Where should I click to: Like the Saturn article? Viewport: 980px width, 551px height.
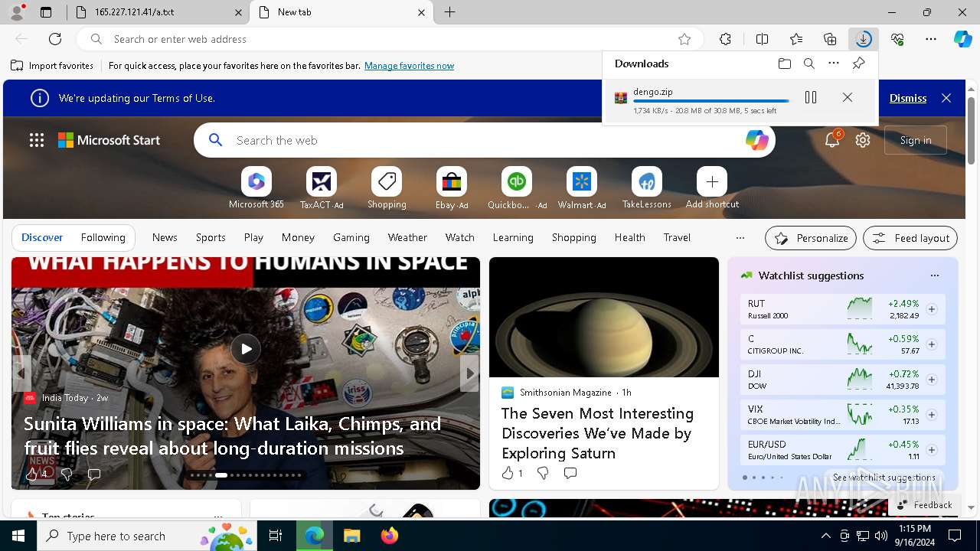pos(508,474)
